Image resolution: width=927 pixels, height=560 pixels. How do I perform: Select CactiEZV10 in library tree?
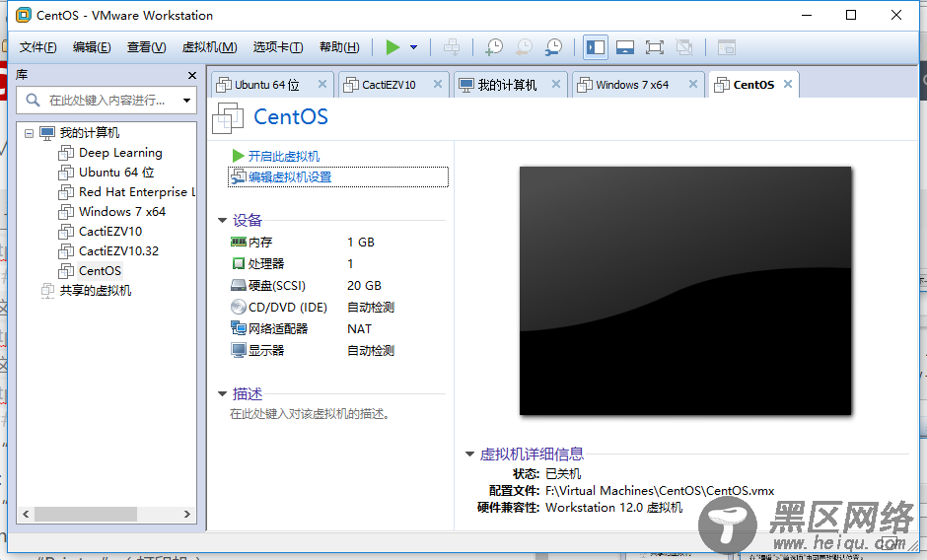(110, 232)
